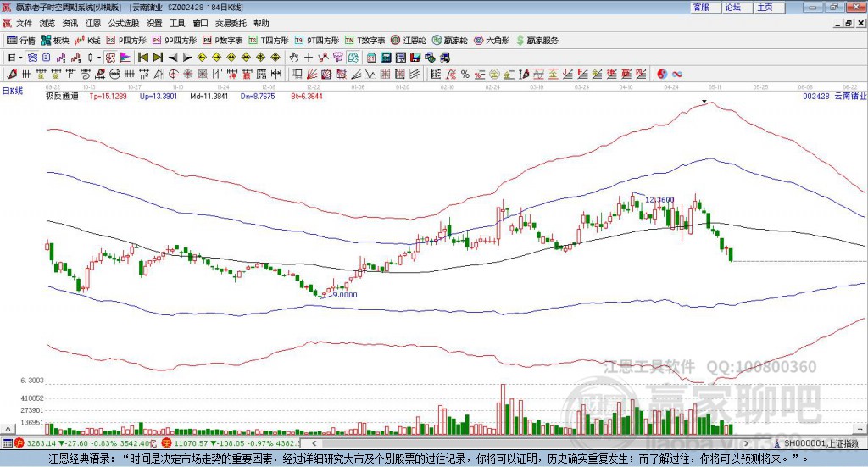This screenshot has height=467, width=868.
Task: Open the 行情 market quotes view
Action: coord(20,41)
